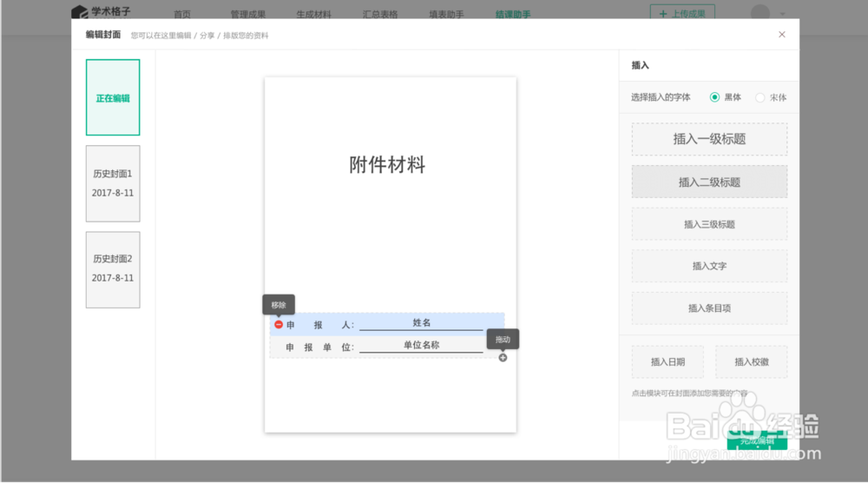This screenshot has width=868, height=483.
Task: Open the 结课助手 menu item
Action: tap(513, 15)
